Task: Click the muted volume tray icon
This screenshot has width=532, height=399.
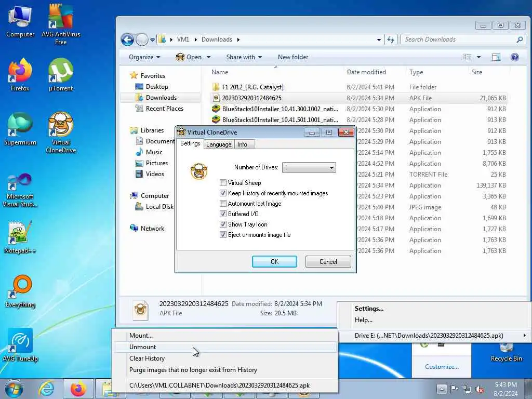Action: click(480, 389)
